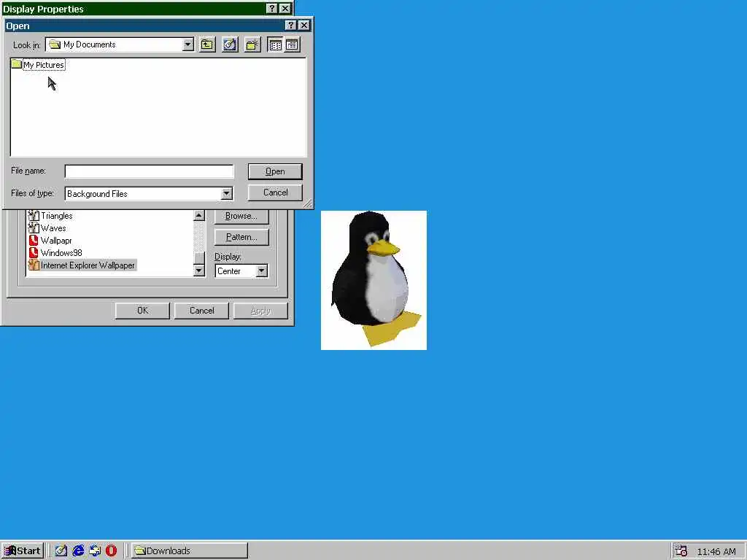This screenshot has height=560, width=747.
Task: Switch to the Downloads taskbar window
Action: [x=190, y=551]
